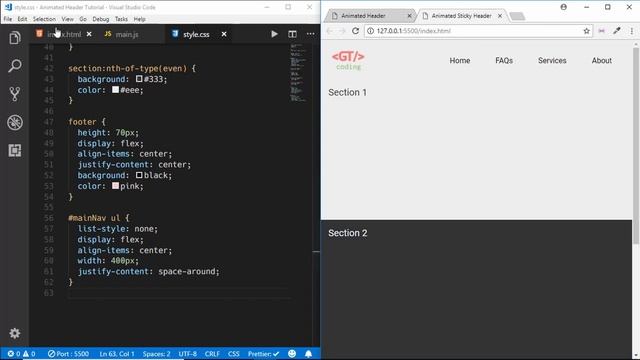The image size is (640, 360).
Task: Split the editor with the split icon
Action: (x=292, y=34)
